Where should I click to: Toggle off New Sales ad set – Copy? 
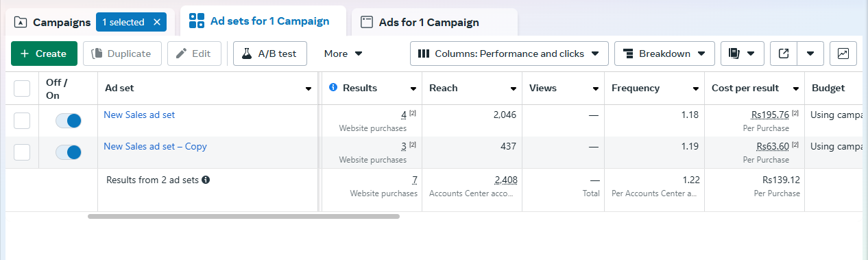69,152
